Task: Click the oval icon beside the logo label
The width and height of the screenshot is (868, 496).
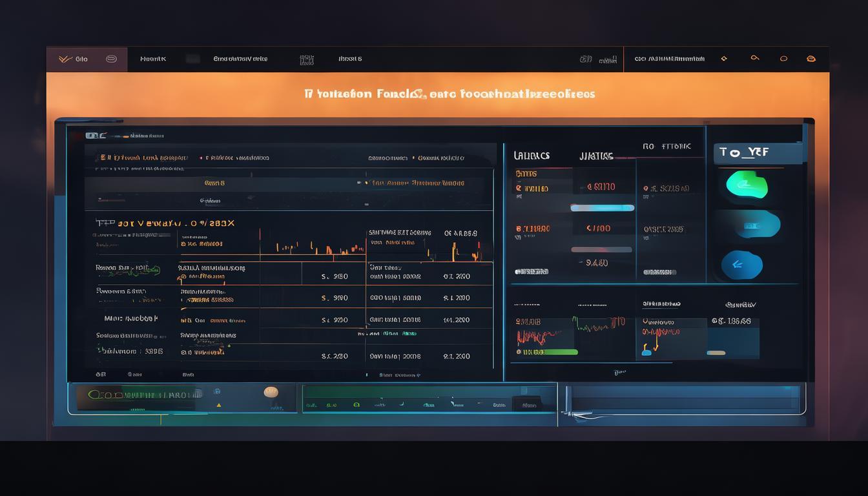Action: coord(111,59)
